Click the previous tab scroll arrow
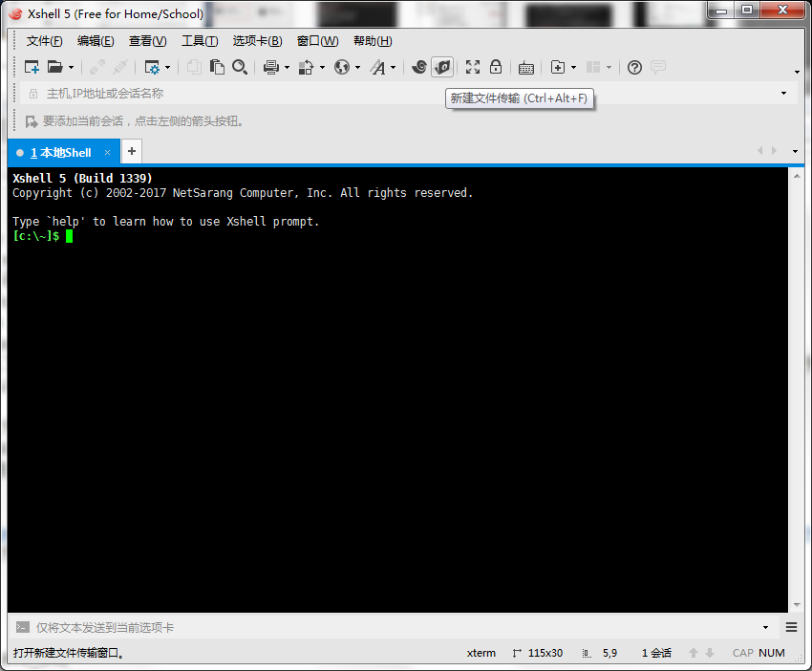812x671 pixels. point(759,151)
